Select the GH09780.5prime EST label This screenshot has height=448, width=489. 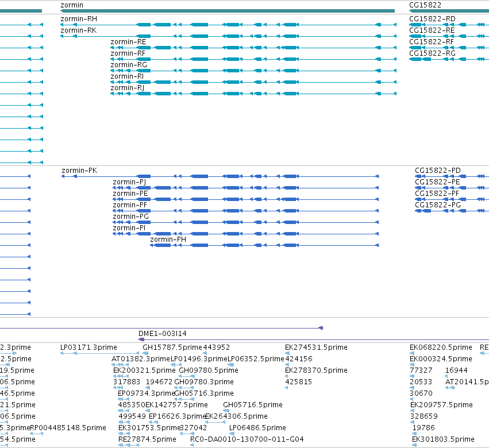[x=209, y=370]
